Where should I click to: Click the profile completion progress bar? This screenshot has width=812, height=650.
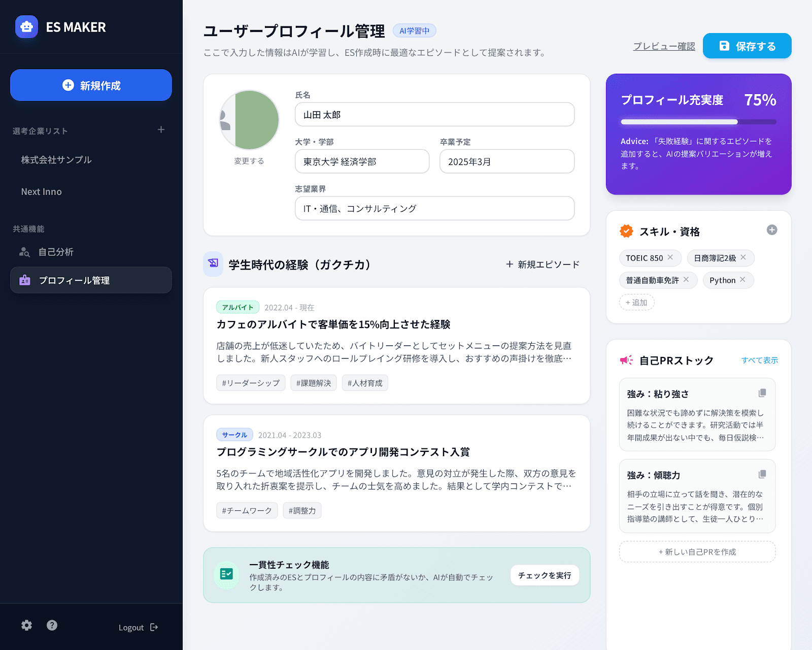coord(698,122)
